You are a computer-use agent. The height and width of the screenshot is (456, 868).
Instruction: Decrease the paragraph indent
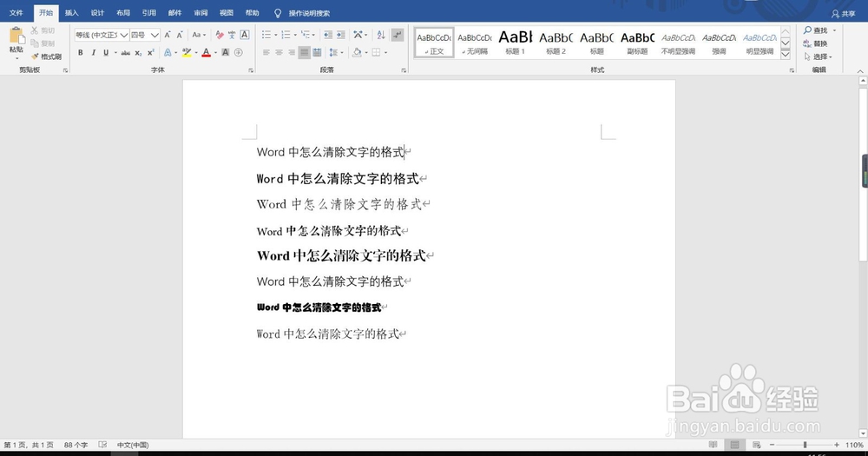tap(328, 35)
